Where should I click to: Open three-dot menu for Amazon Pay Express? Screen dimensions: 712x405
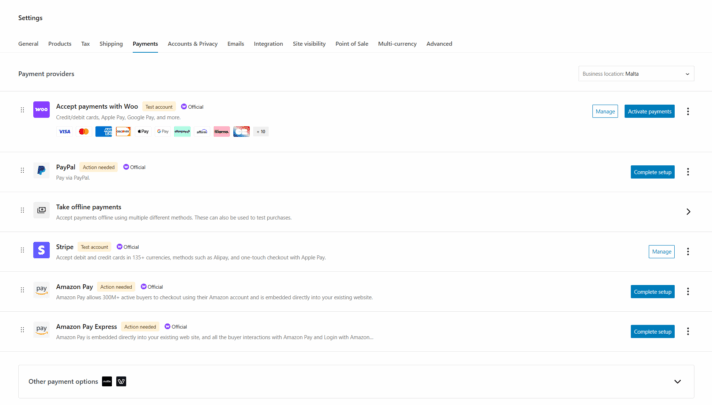688,331
